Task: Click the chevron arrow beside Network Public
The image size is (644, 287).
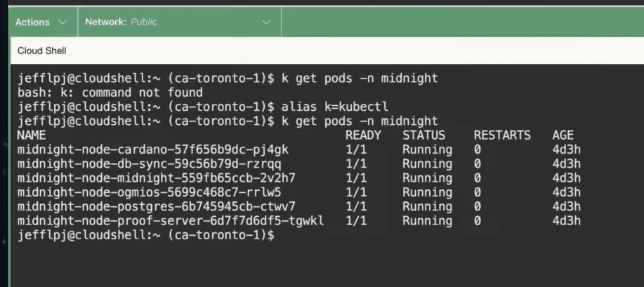Action: (x=266, y=22)
